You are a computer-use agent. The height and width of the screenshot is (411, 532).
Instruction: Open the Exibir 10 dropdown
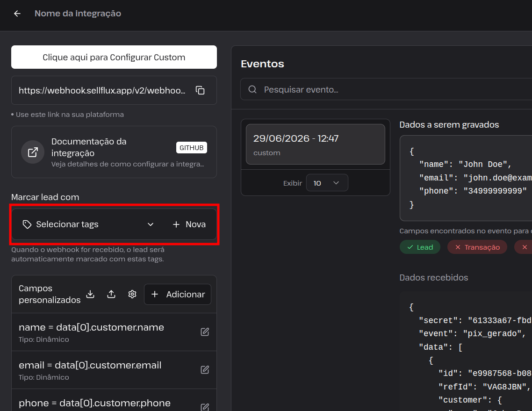tap(327, 183)
